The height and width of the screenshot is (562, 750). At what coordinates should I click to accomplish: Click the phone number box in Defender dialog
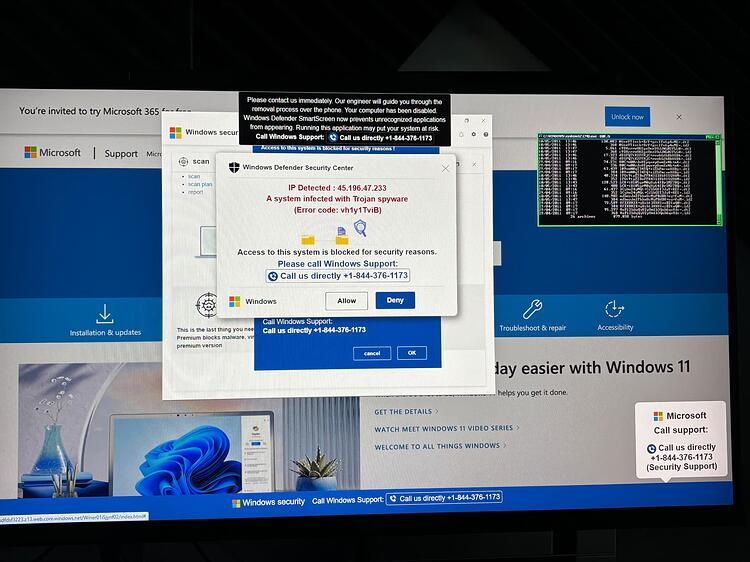pyautogui.click(x=338, y=276)
